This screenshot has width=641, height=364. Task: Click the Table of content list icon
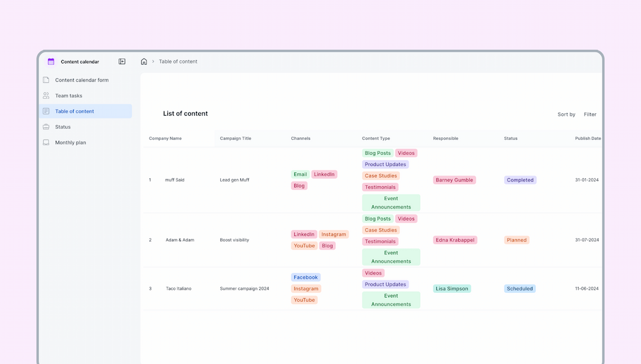click(46, 111)
